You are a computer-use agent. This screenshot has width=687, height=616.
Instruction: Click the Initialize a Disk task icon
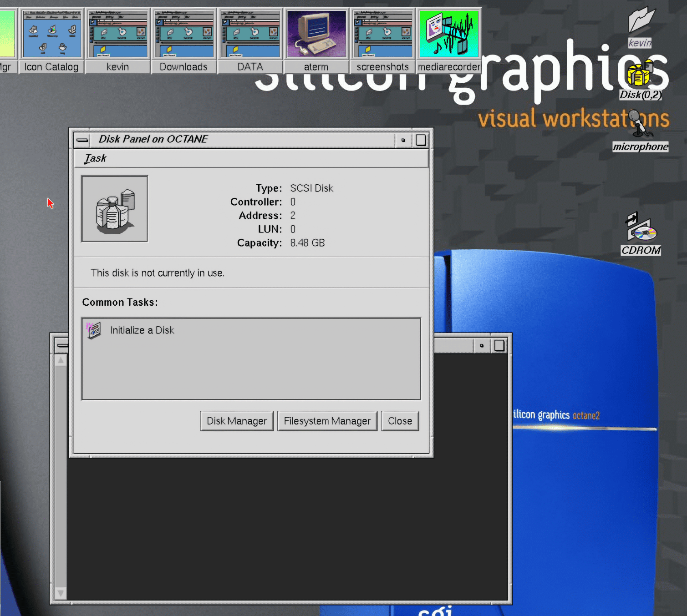point(93,330)
